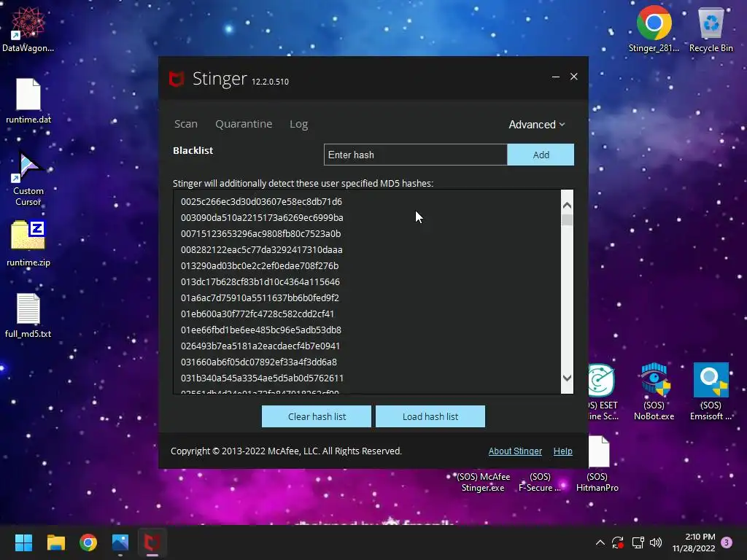Select hash 0025c266ec3d30d03607e58ec8db71d6
The width and height of the screenshot is (747, 560).
[x=262, y=201]
